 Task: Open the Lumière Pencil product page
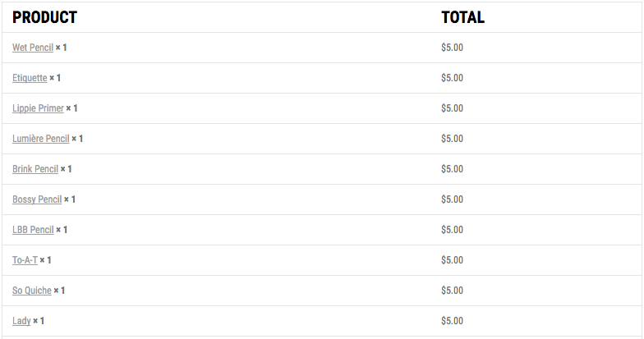(41, 139)
